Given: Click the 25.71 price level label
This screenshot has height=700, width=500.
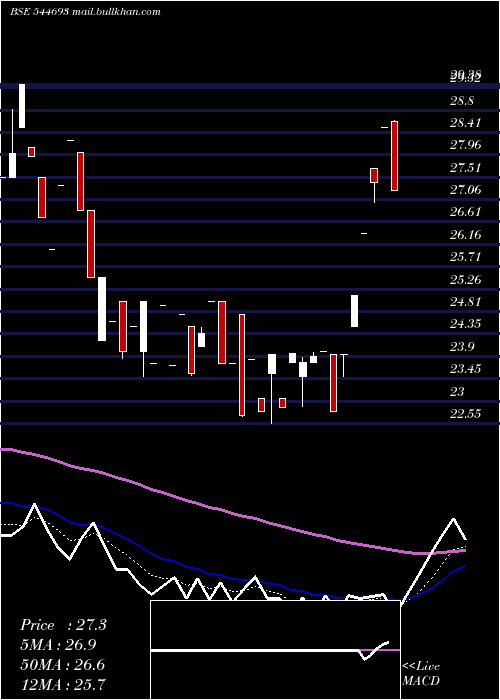Looking at the screenshot, I should (x=465, y=257).
